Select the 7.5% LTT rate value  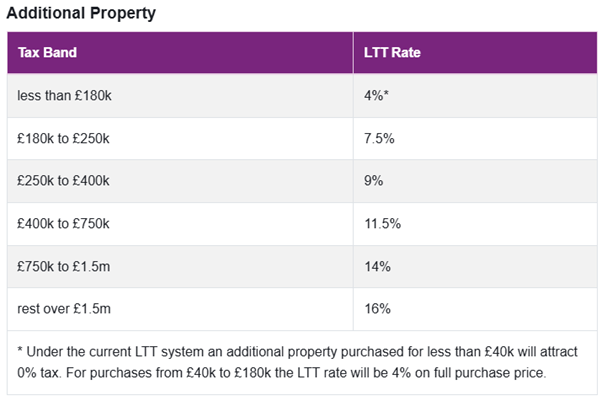(380, 138)
